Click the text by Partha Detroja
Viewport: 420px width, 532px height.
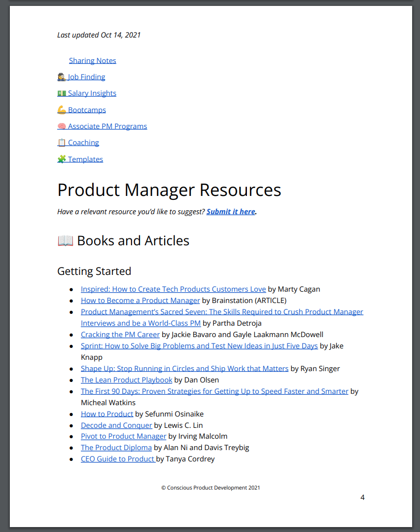coord(232,323)
